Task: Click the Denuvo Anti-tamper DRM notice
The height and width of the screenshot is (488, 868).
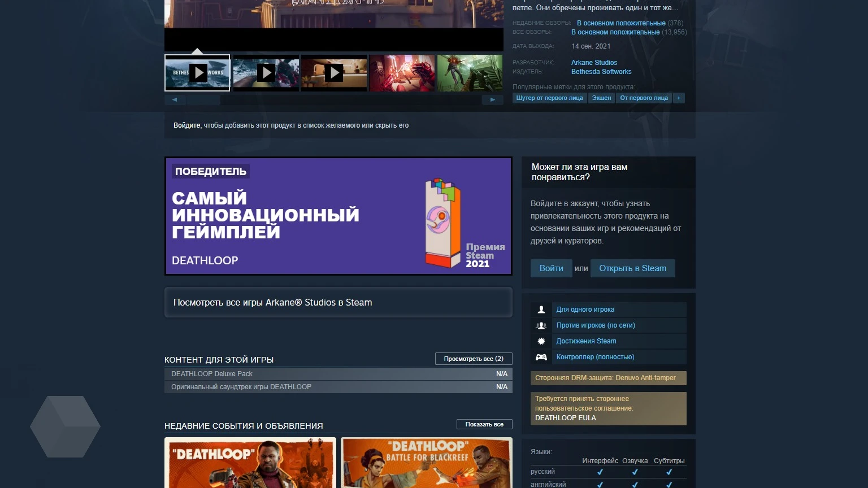Action: (x=609, y=378)
